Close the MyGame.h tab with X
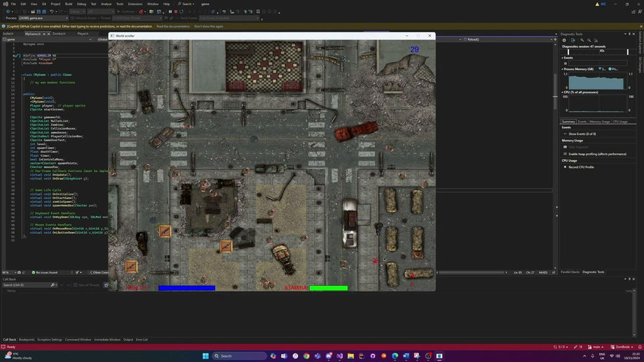The width and height of the screenshot is (644, 362). (49, 34)
